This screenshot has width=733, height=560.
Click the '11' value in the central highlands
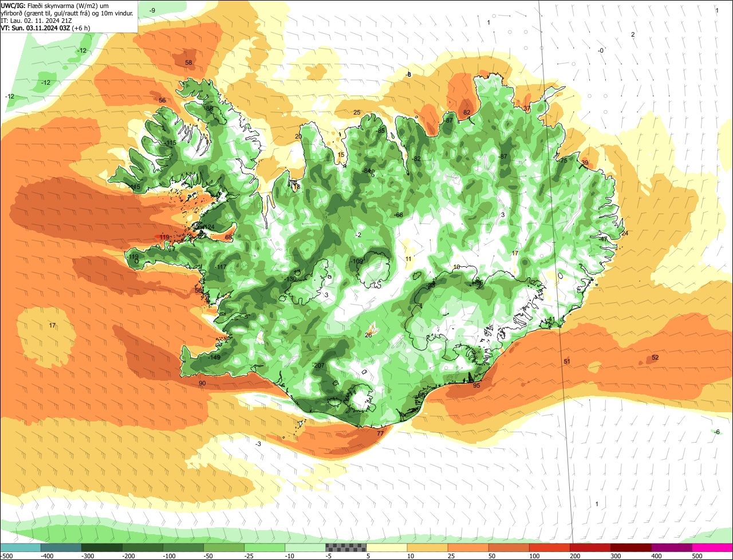[x=408, y=259]
